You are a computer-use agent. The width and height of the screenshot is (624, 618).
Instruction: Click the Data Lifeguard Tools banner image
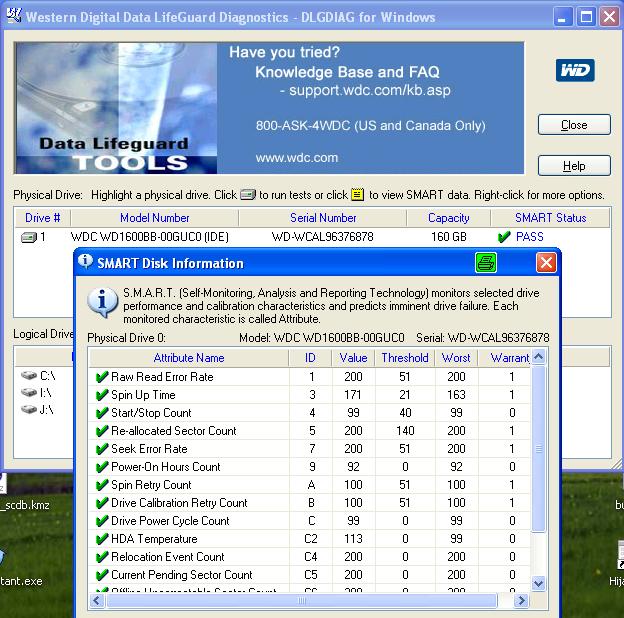coord(116,108)
